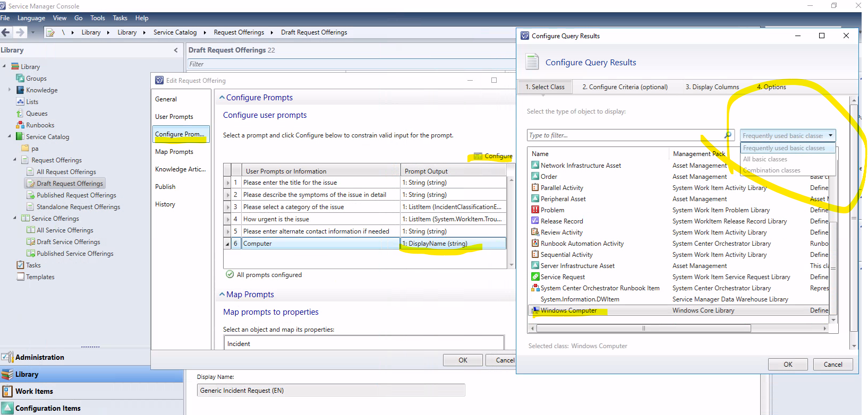This screenshot has width=868, height=415.
Task: Click the Order class icon
Action: tap(535, 176)
